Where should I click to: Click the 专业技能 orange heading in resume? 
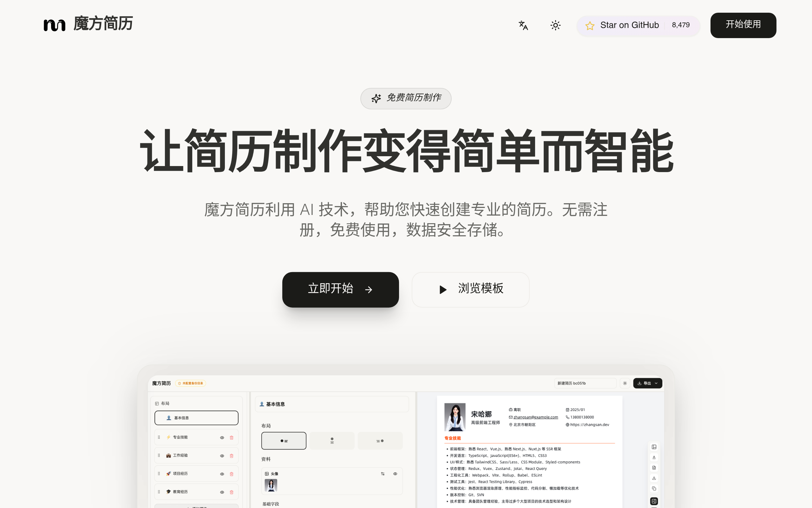coord(453,438)
